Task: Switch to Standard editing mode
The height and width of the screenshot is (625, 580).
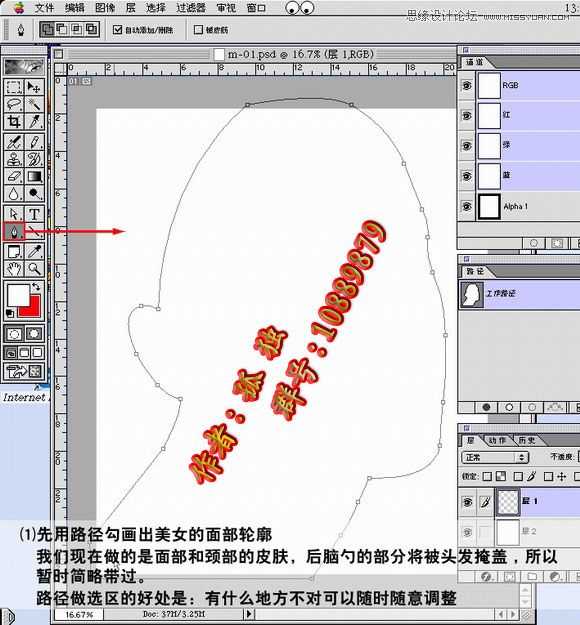Action: pyautogui.click(x=14, y=334)
